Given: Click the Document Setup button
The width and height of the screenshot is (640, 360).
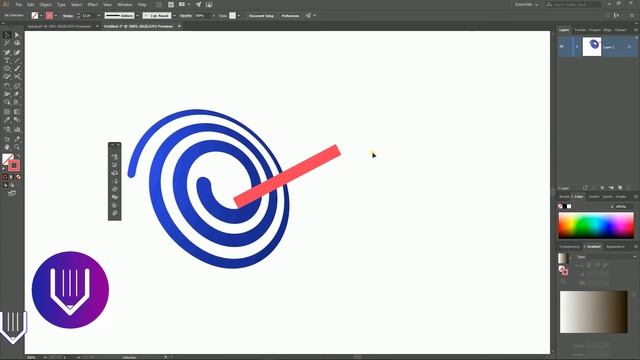Looking at the screenshot, I should pos(261,16).
